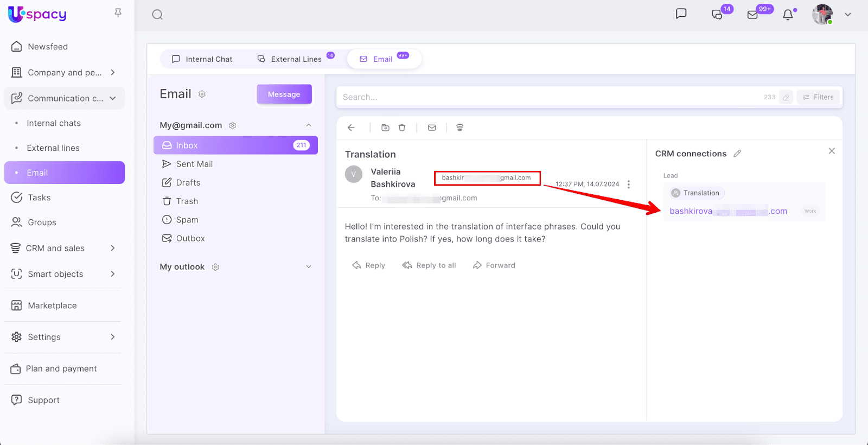Image resolution: width=868 pixels, height=445 pixels.
Task: Edit CRM connections with pencil icon
Action: (x=737, y=154)
